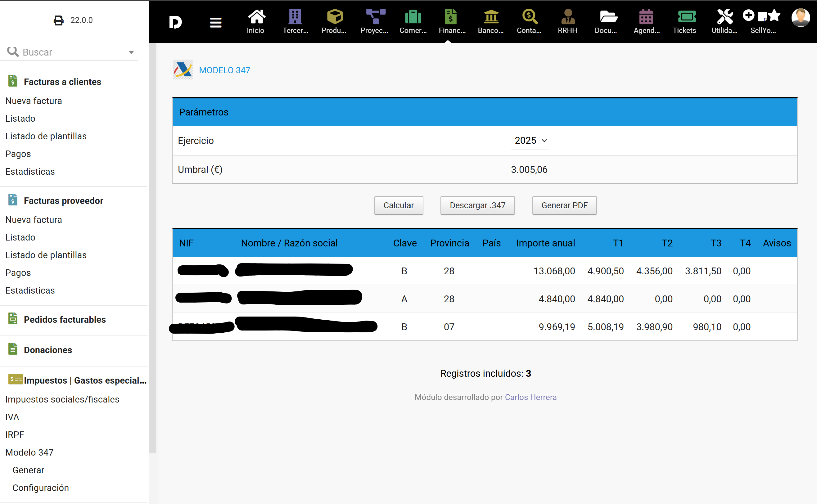Open the Utilidades tools menu
The width and height of the screenshot is (817, 504).
coord(725,17)
